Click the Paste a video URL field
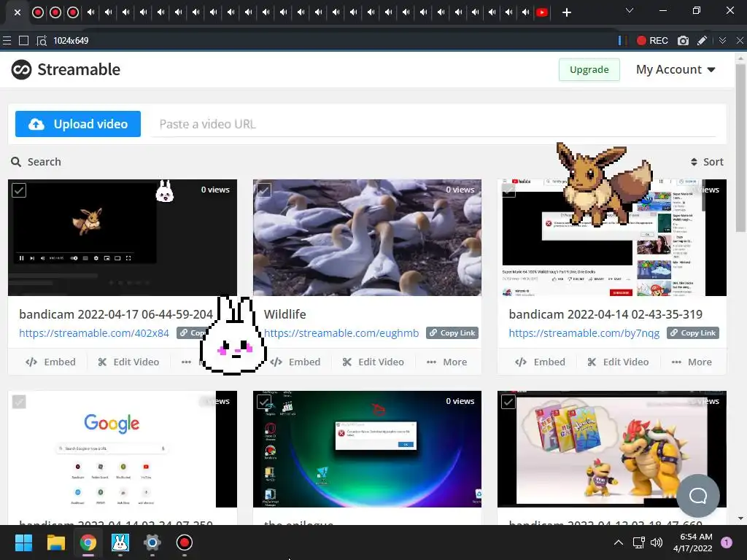 (x=433, y=124)
